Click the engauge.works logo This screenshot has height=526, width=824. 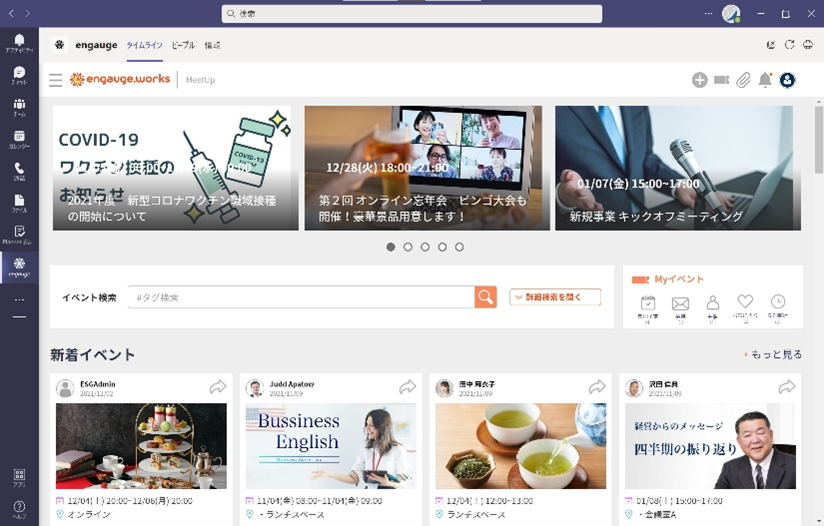pyautogui.click(x=120, y=79)
